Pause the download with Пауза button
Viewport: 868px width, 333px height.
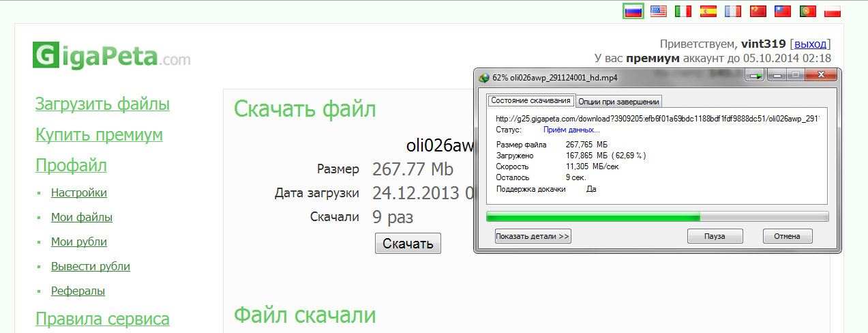[715, 236]
